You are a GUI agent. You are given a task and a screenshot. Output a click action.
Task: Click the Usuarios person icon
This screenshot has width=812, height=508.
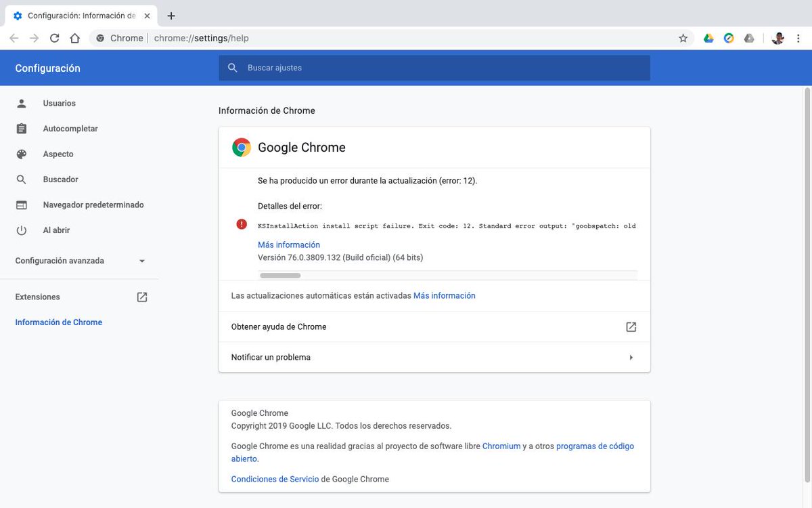click(x=22, y=103)
